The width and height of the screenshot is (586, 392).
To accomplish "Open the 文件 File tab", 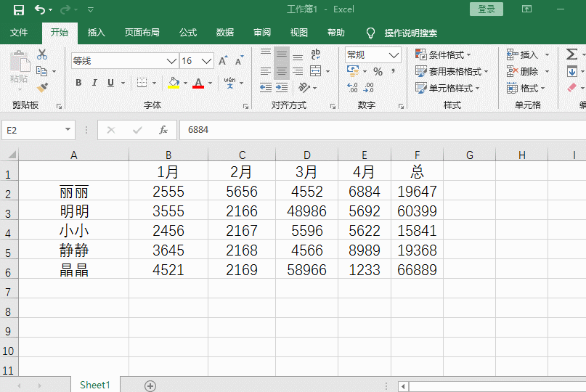I will point(19,33).
